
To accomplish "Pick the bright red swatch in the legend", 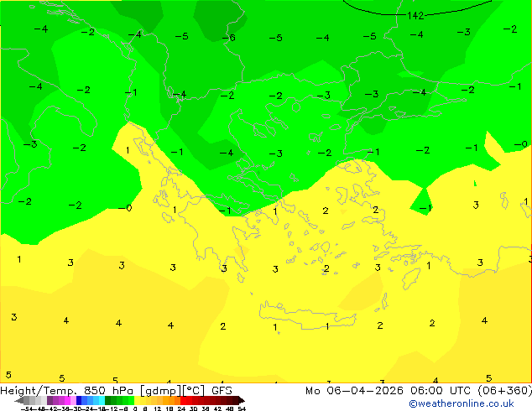I will (183, 400).
